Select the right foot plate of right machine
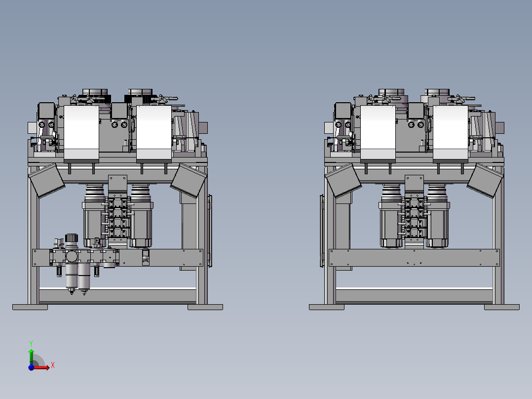 tap(502, 307)
